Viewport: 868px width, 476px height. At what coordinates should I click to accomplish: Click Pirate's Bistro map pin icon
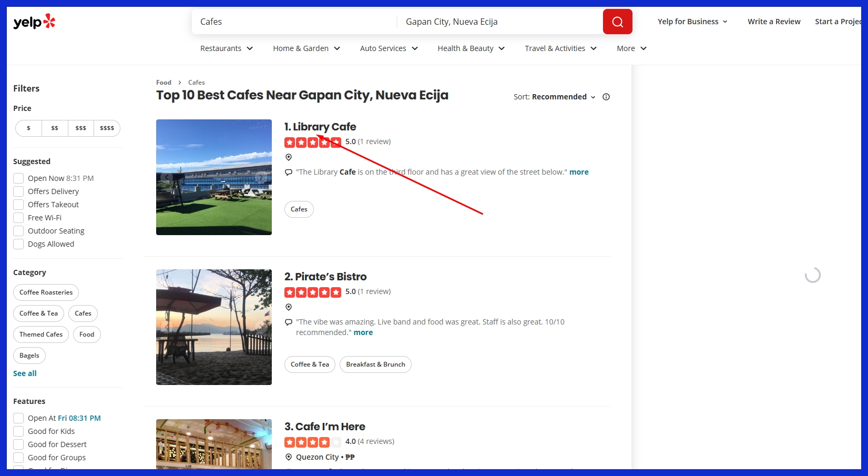point(288,307)
